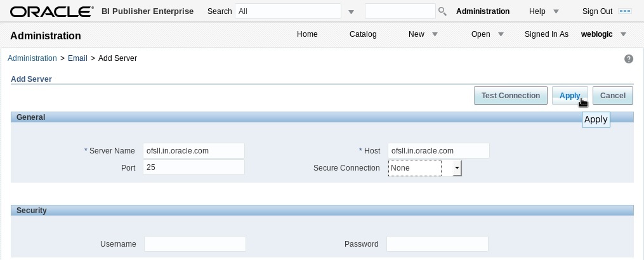The height and width of the screenshot is (260, 644).
Task: Expand the New menu arrow
Action: click(435, 34)
